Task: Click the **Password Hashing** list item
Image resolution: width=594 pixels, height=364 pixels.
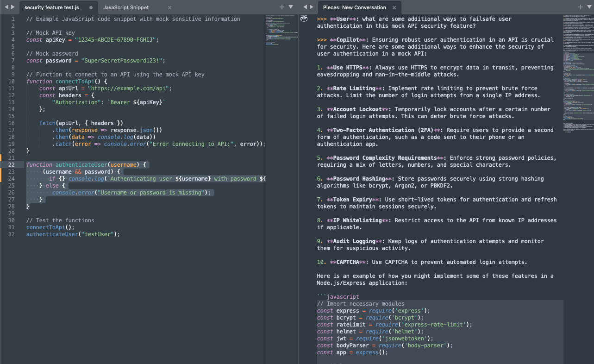Action: [x=431, y=182]
